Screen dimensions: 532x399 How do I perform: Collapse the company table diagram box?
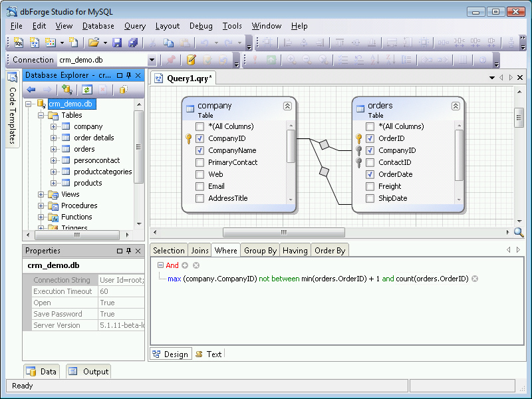[x=287, y=106]
